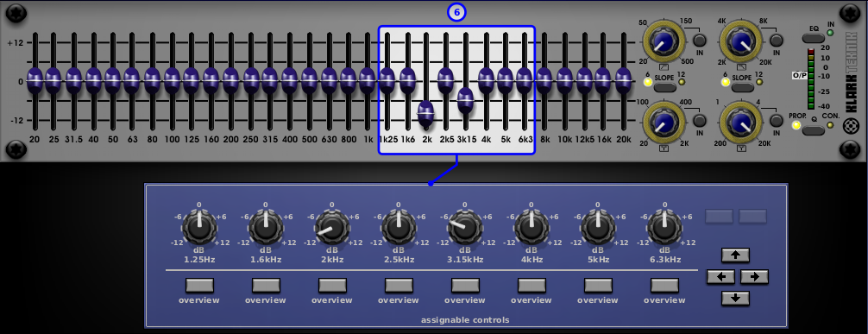
Task: Click the up arrow navigation button
Action: 735,255
